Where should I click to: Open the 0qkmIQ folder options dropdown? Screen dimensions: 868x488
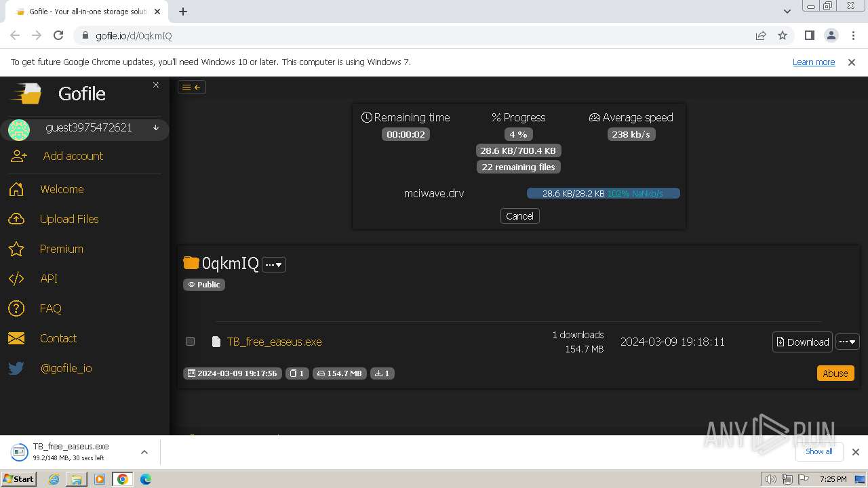tap(274, 264)
